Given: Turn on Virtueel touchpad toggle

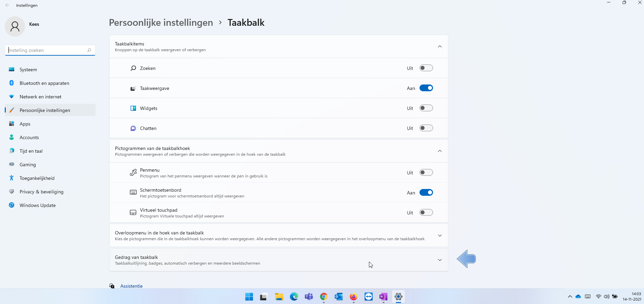Looking at the screenshot, I should coord(426,212).
